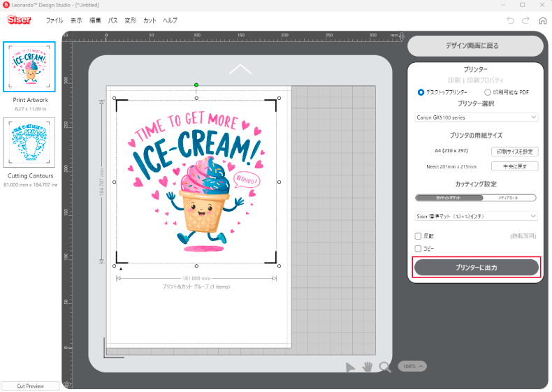Screen dimensions: 552x392
Task: Open the ファイル menu
Action: (x=55, y=20)
